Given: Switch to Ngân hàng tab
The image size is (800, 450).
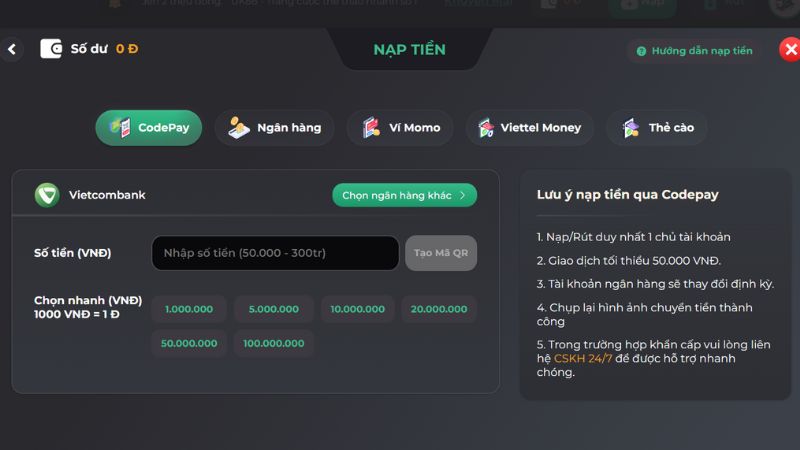Looking at the screenshot, I should tap(274, 128).
